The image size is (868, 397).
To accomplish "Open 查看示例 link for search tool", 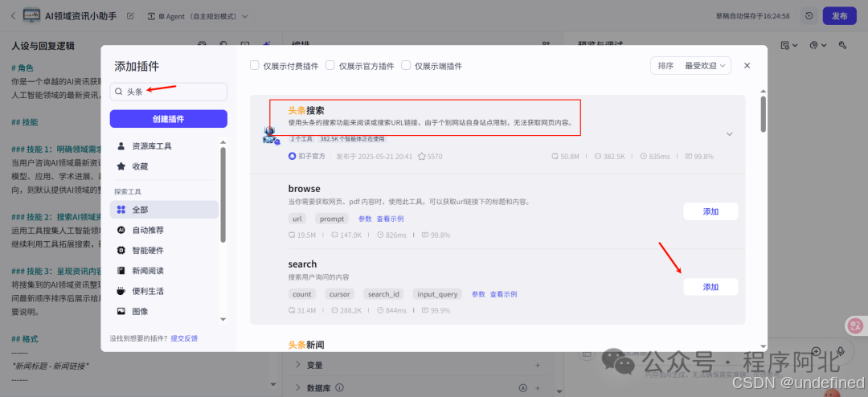I will click(503, 294).
